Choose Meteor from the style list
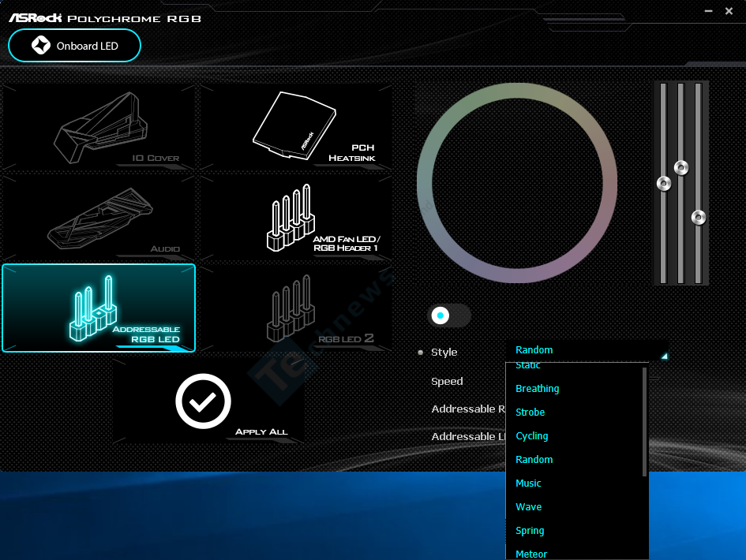 pos(531,554)
